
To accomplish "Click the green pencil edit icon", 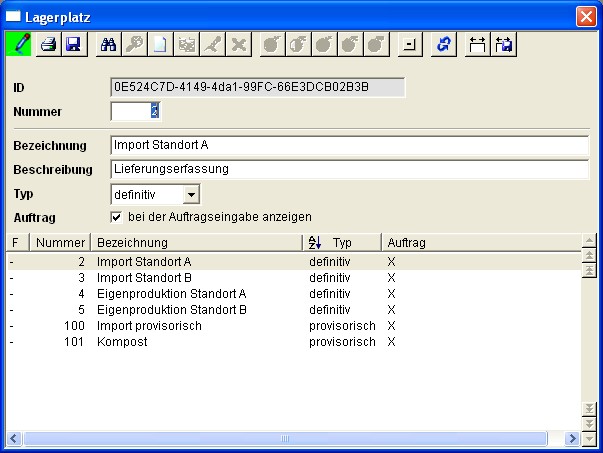I will click(18, 44).
